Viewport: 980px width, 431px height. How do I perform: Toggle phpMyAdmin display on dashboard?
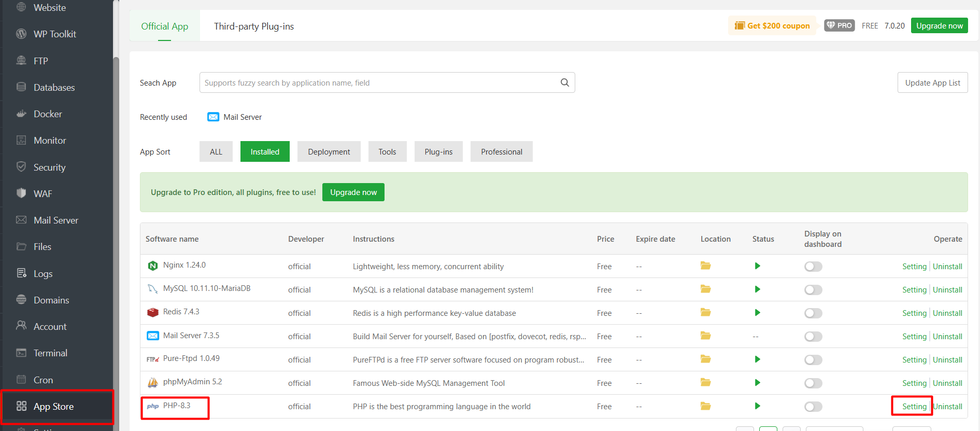(x=813, y=383)
